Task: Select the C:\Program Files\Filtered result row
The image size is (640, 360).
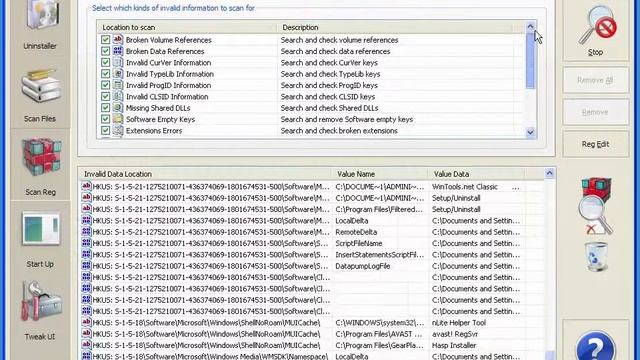Action: click(x=302, y=209)
